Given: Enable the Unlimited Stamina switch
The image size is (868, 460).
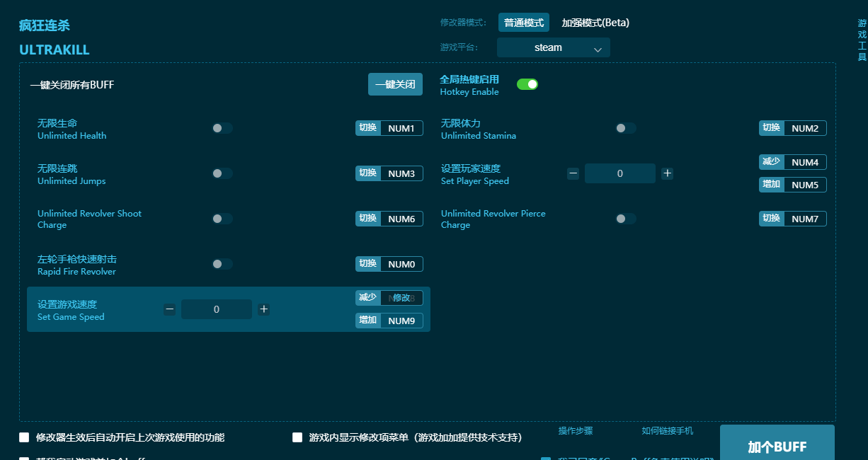Looking at the screenshot, I should (625, 128).
